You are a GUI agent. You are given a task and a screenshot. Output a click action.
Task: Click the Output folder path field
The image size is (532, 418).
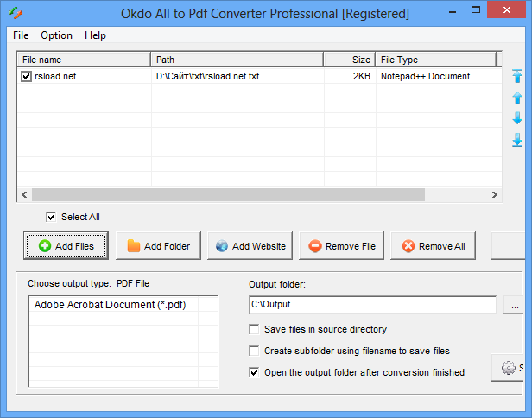coord(373,305)
